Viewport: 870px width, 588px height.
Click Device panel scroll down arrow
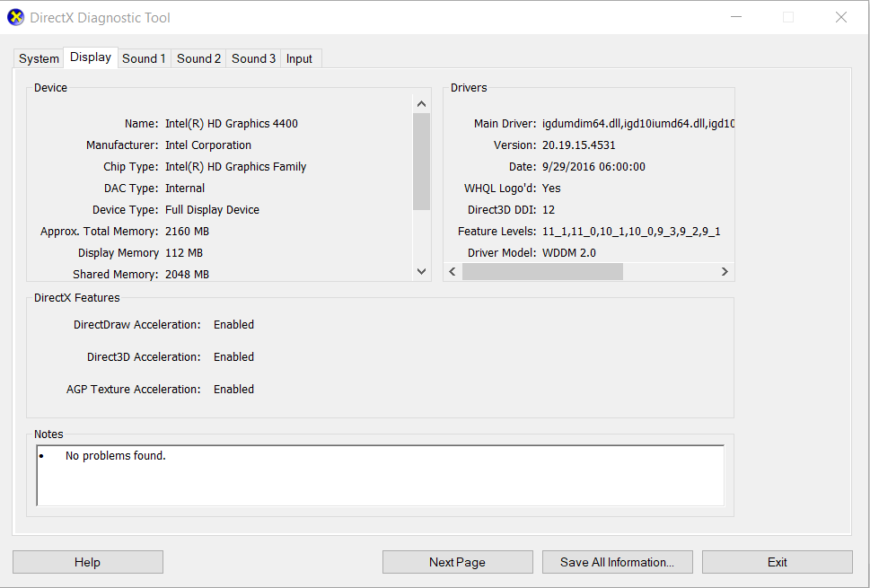421,271
